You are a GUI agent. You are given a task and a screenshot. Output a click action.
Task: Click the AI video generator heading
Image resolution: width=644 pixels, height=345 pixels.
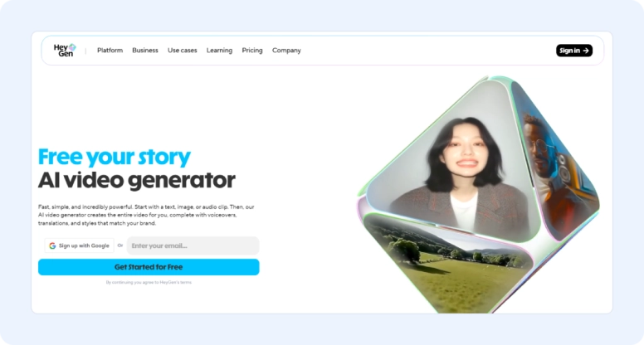point(137,180)
